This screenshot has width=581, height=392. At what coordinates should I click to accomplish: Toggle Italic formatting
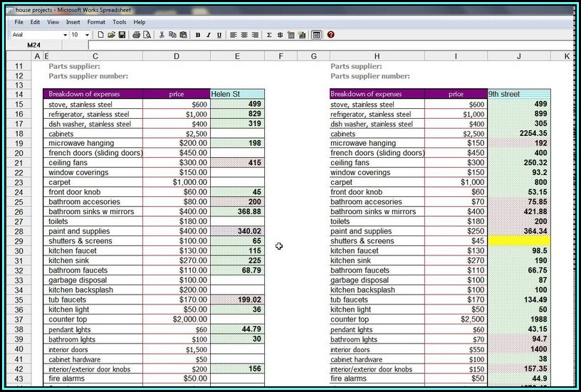[x=208, y=35]
